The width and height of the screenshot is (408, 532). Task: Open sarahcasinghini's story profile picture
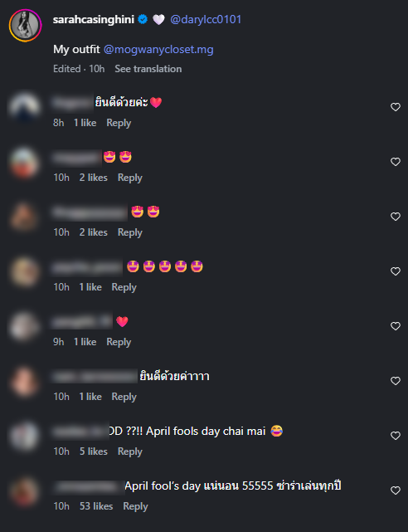tap(25, 26)
